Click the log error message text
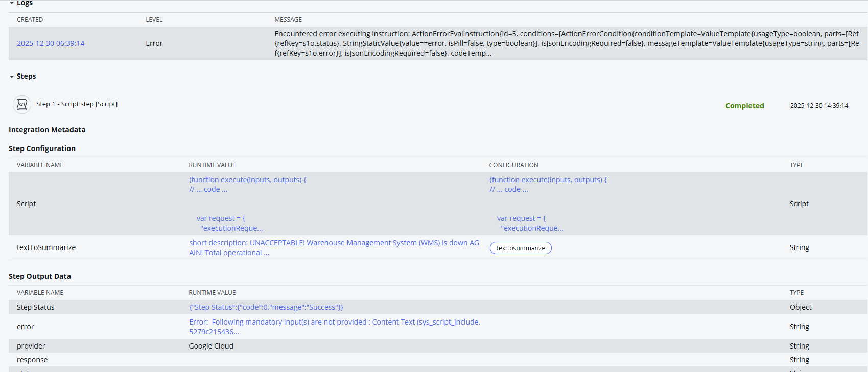The image size is (868, 372). coord(566,43)
